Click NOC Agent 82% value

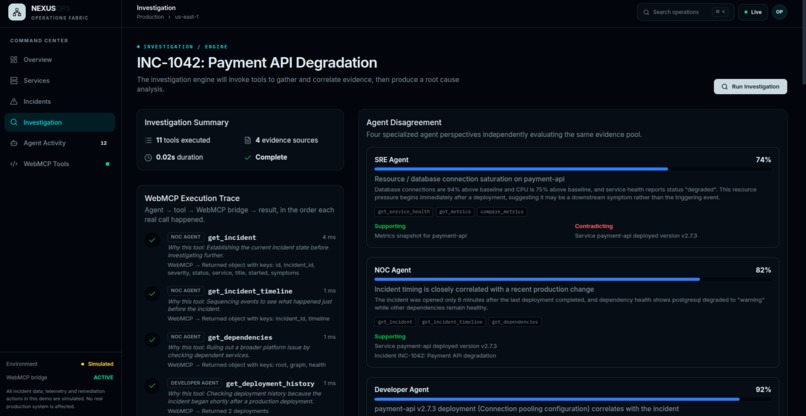(x=763, y=270)
